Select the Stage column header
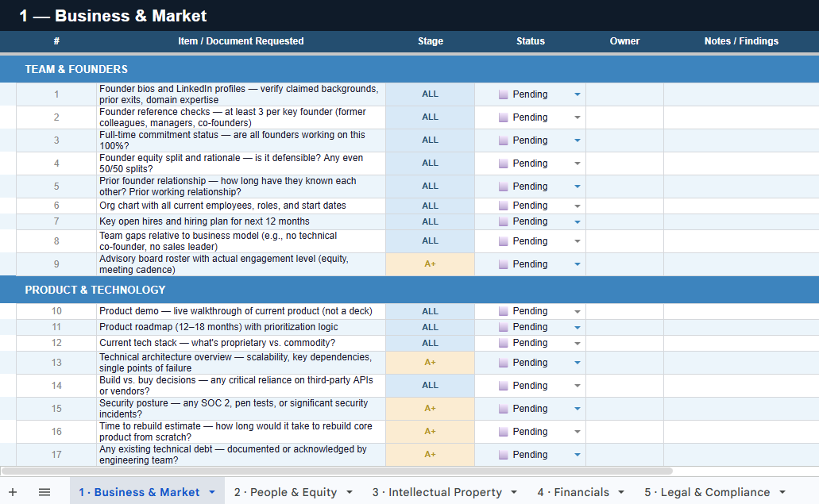 (431, 41)
